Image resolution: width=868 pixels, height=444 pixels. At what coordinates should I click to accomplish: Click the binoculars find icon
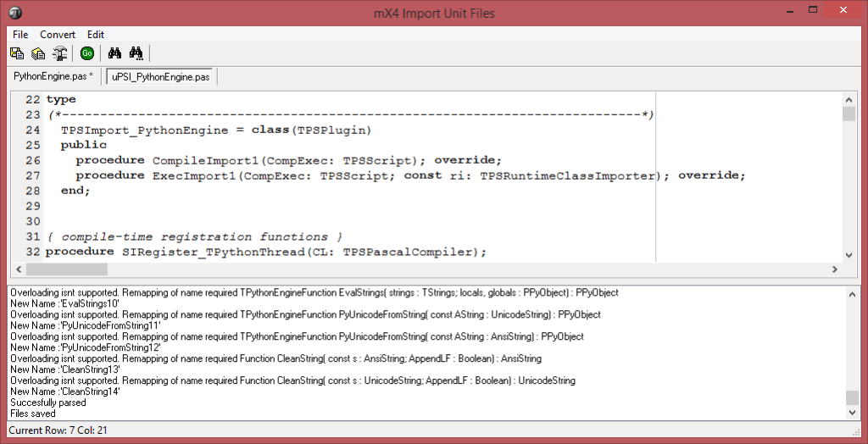tap(116, 53)
